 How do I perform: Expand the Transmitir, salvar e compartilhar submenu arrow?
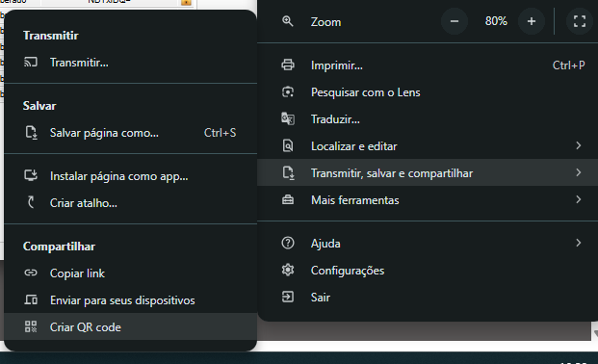point(578,172)
